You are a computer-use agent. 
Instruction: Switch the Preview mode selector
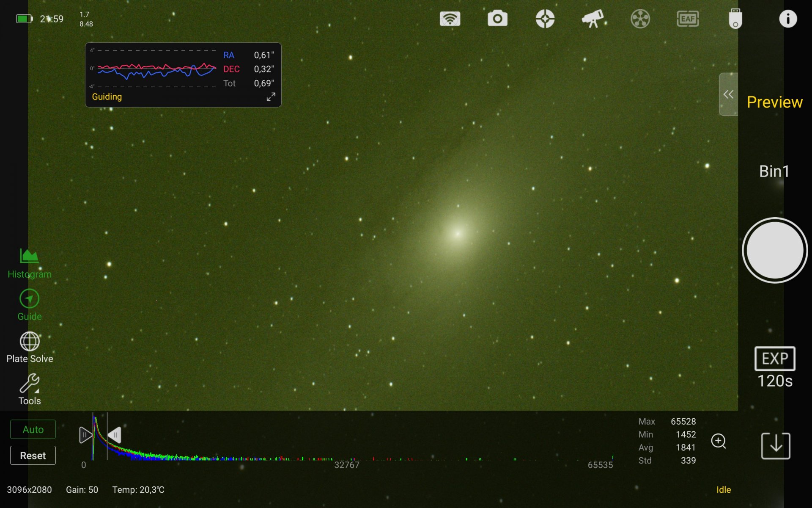point(775,102)
